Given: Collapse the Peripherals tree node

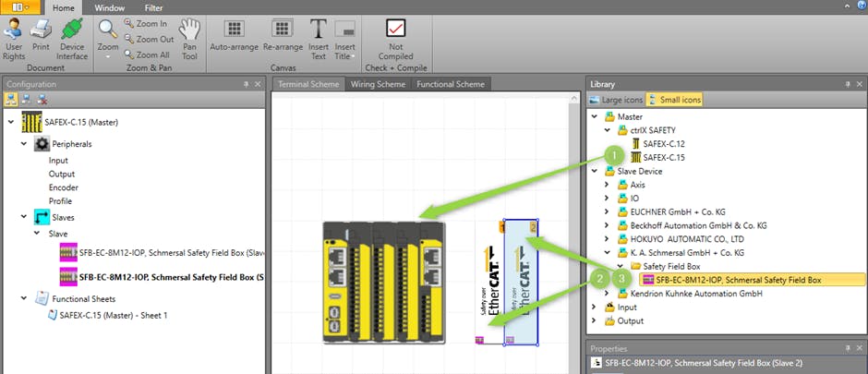Looking at the screenshot, I should coord(24,145).
